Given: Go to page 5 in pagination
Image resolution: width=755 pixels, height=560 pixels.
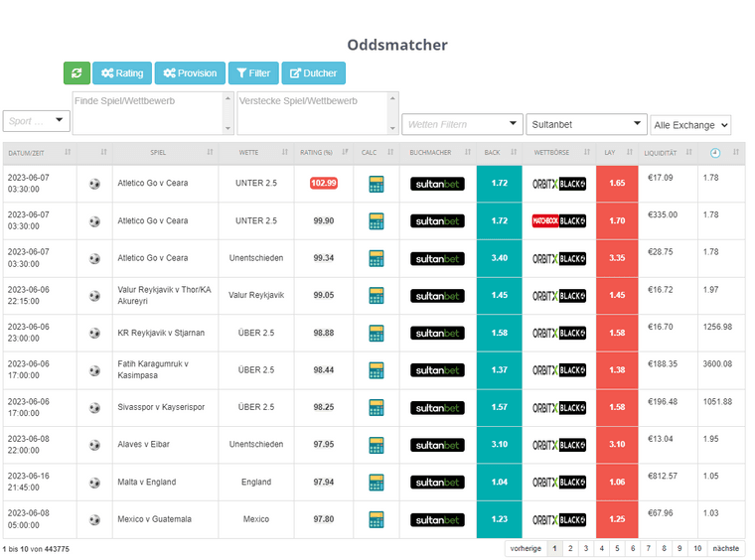Looking at the screenshot, I should point(616,548).
